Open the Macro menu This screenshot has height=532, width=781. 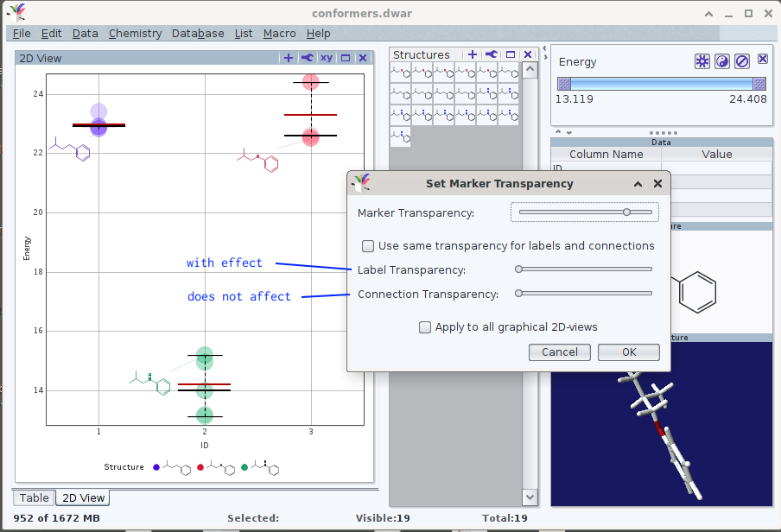pos(279,33)
